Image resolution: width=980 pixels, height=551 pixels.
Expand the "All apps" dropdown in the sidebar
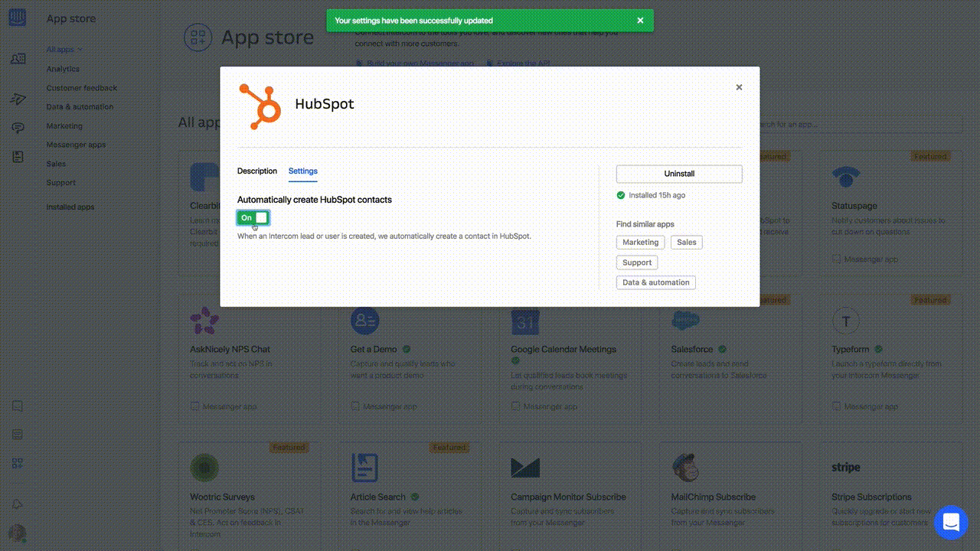pos(63,49)
